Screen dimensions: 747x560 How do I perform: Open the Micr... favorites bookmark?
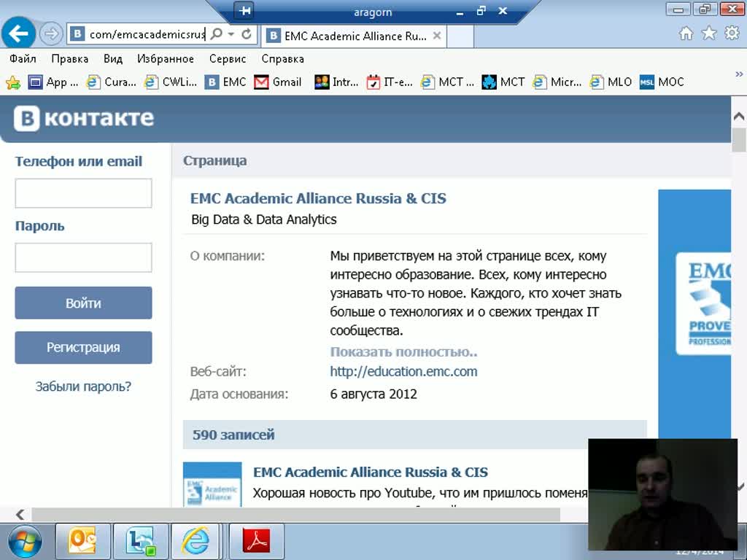pyautogui.click(x=557, y=82)
